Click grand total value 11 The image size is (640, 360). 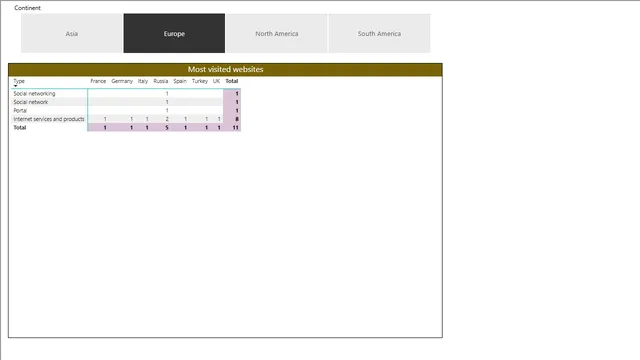pyautogui.click(x=236, y=128)
